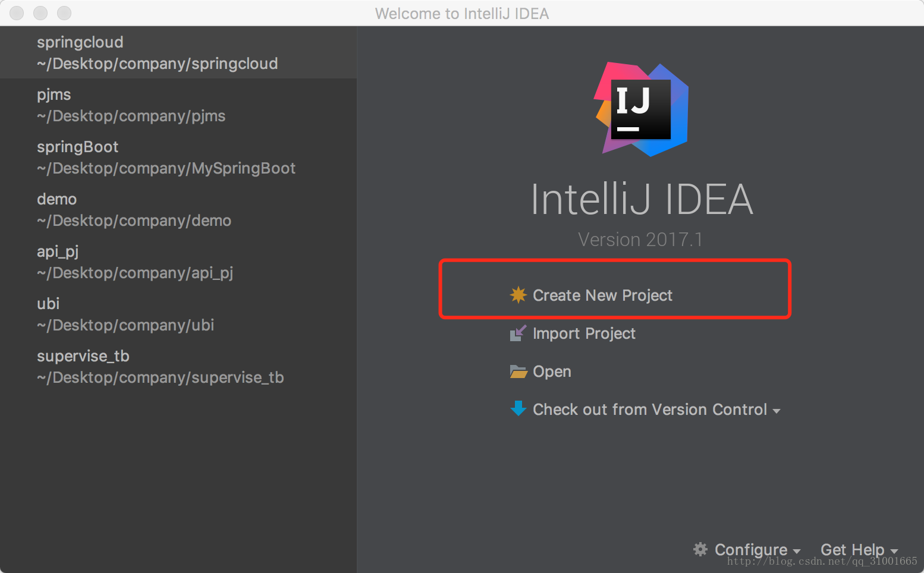Image resolution: width=924 pixels, height=573 pixels.
Task: Click the Welcome to IntelliJ IDEA title bar
Action: 462,13
